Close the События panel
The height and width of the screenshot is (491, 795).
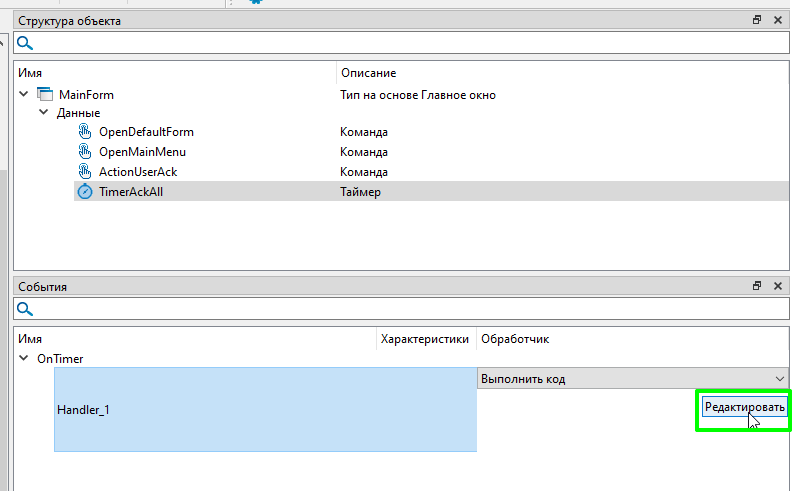778,286
